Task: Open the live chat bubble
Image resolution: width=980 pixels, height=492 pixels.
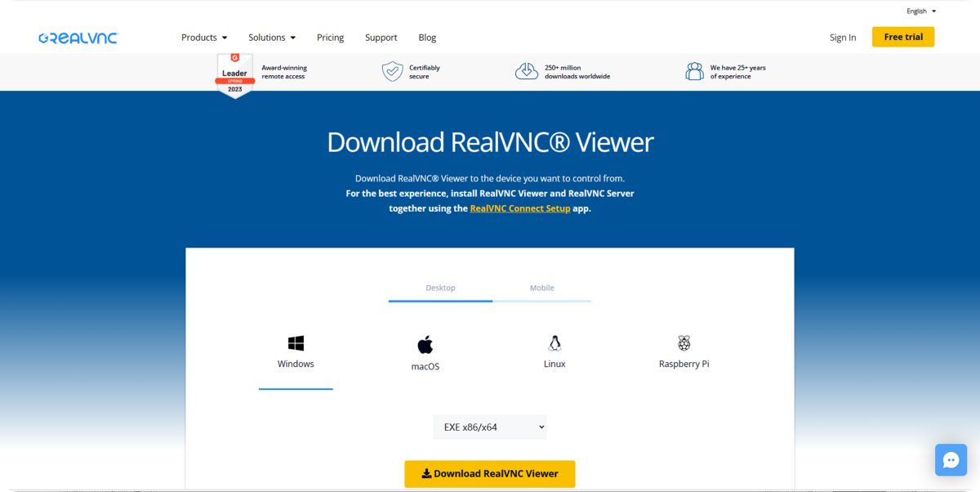Action: click(x=951, y=459)
